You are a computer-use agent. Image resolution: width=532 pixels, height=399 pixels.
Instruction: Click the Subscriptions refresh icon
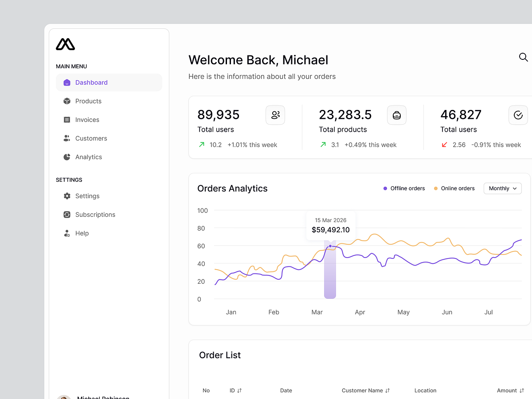[67, 215]
